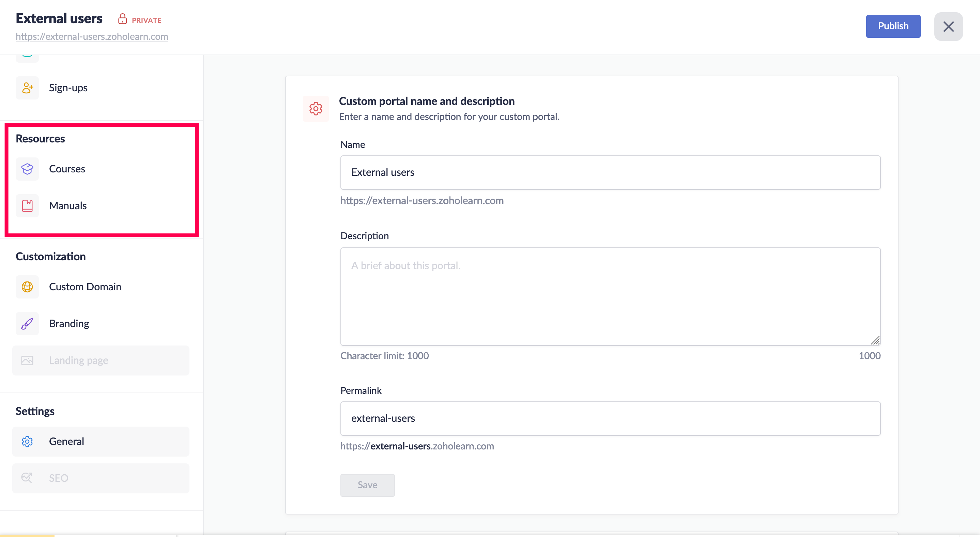Screen dimensions: 980x537
Task: Click the Branding paintbrush icon
Action: 27,324
